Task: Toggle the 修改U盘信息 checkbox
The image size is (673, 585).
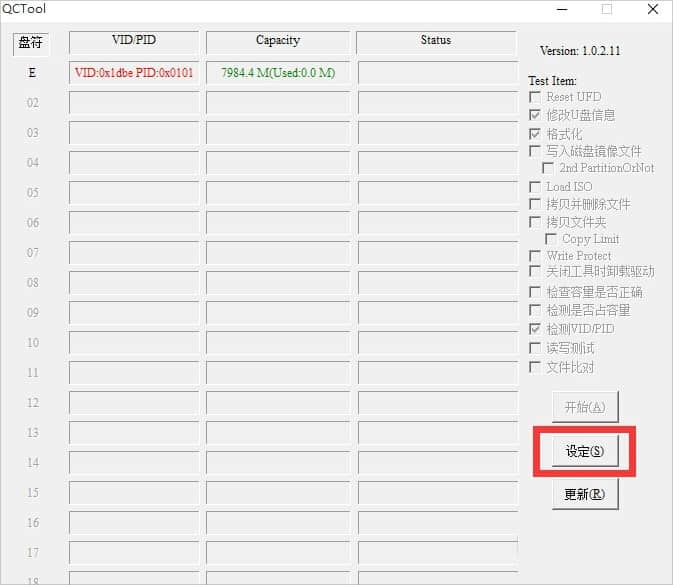Action: (x=535, y=115)
